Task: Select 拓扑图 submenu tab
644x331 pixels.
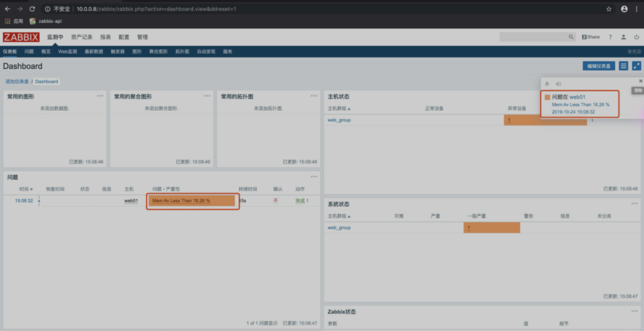Action: [182, 52]
